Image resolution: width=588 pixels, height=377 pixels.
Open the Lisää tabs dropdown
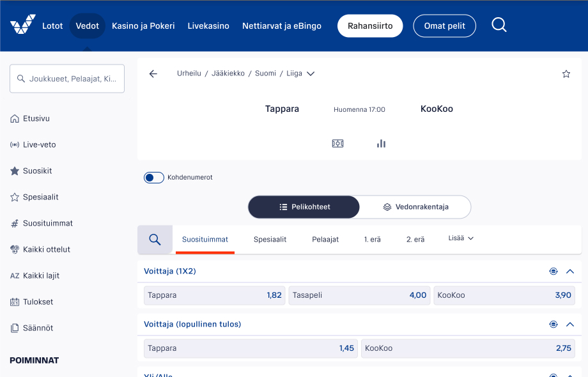point(461,238)
